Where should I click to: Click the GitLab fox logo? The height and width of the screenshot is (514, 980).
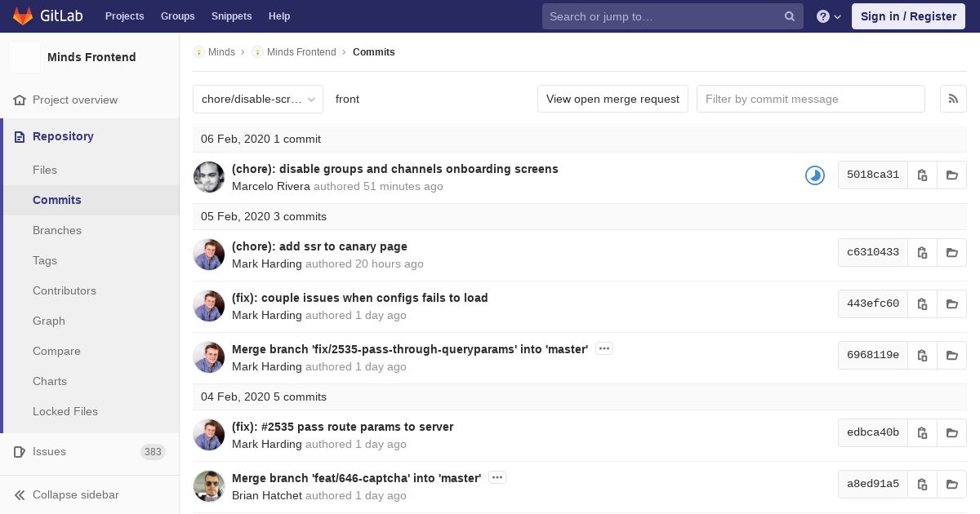click(23, 16)
